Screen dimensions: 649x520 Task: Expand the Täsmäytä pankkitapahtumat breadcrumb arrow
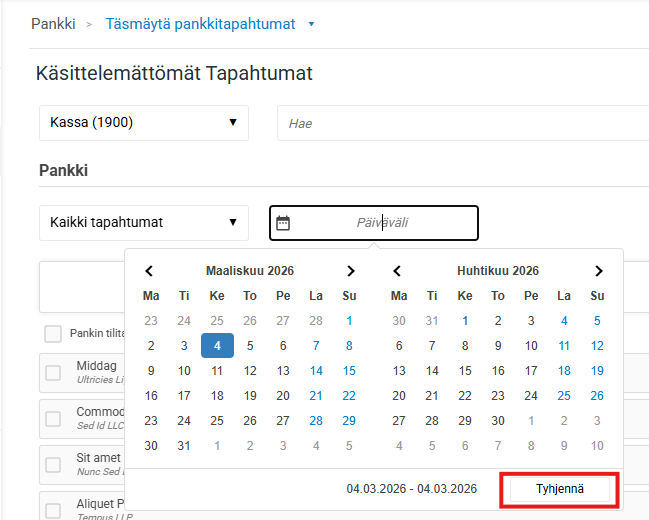point(311,24)
